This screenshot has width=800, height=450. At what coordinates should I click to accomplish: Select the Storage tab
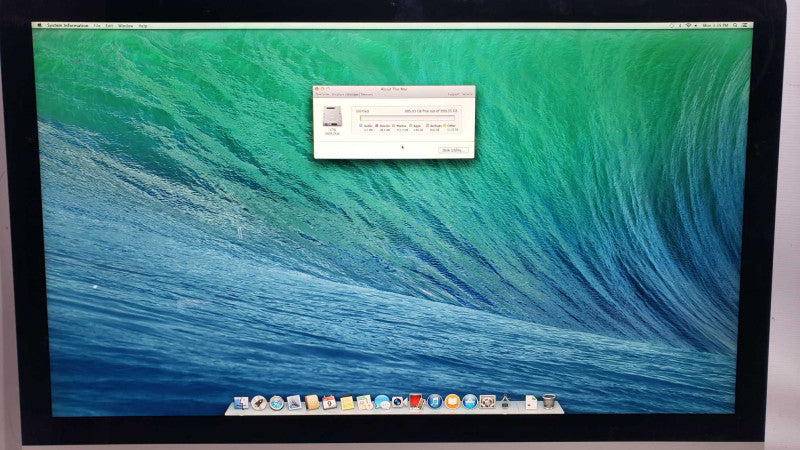coord(353,94)
